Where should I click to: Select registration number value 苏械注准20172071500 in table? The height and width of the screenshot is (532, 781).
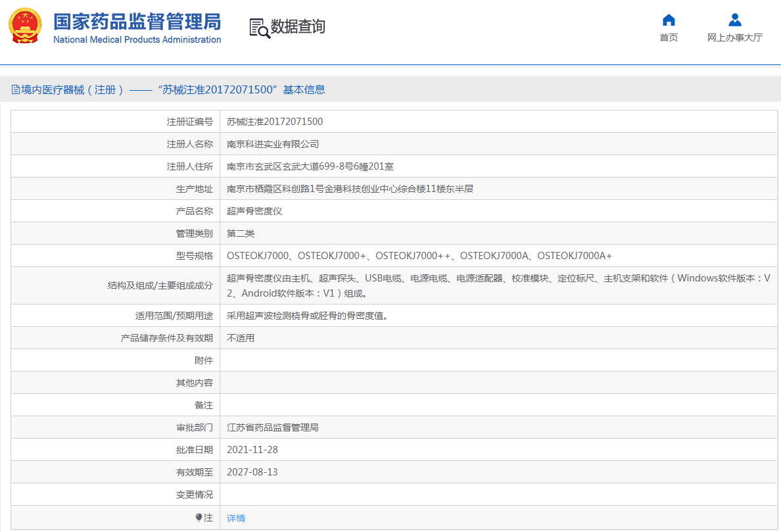(x=275, y=122)
